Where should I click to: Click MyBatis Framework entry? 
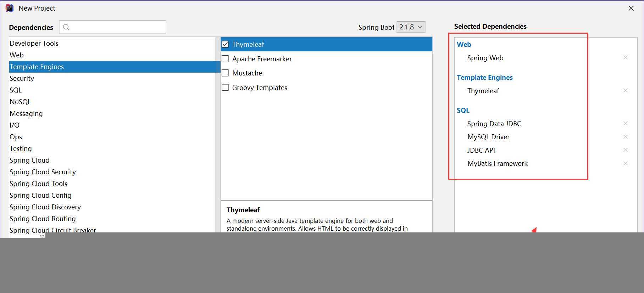coord(497,163)
